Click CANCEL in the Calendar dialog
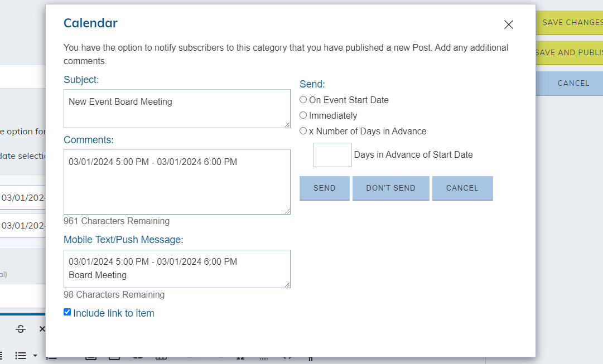The height and width of the screenshot is (364, 603). (x=462, y=188)
